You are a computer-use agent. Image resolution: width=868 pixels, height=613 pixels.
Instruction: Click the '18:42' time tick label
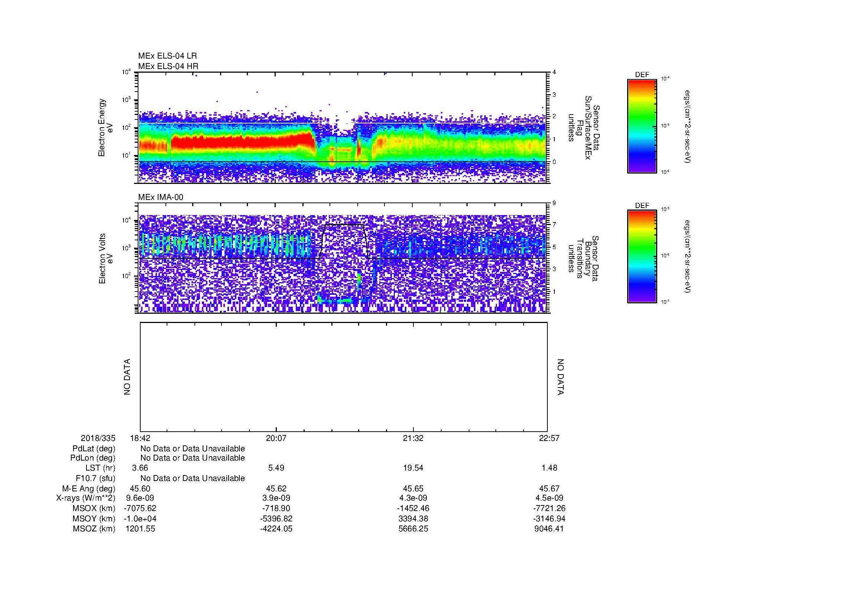[140, 438]
